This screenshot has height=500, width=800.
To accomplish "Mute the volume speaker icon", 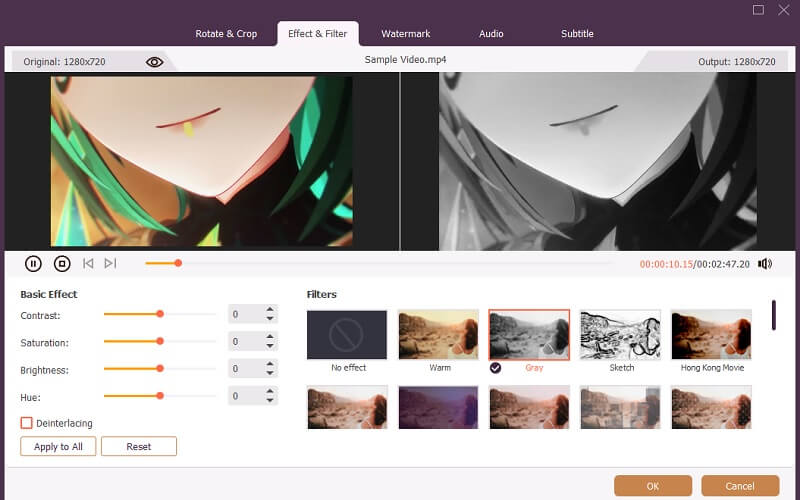I will [765, 264].
